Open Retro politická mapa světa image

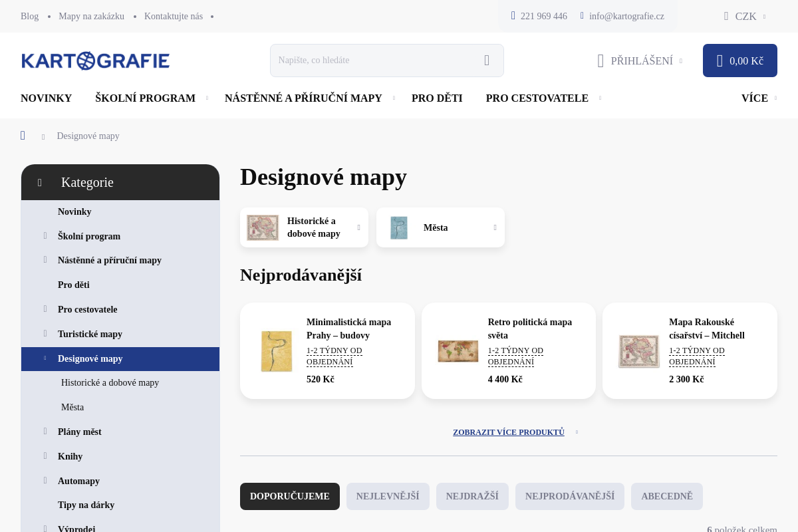click(458, 351)
